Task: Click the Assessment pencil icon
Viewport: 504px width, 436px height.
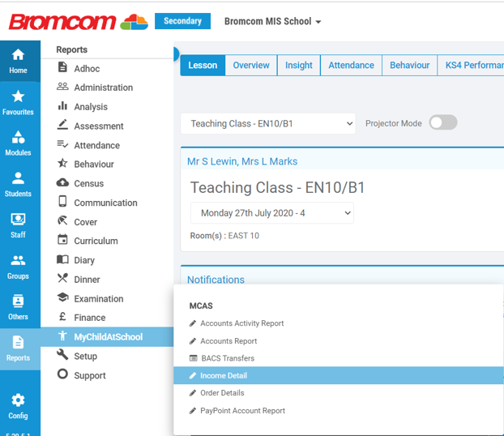Action: point(62,125)
